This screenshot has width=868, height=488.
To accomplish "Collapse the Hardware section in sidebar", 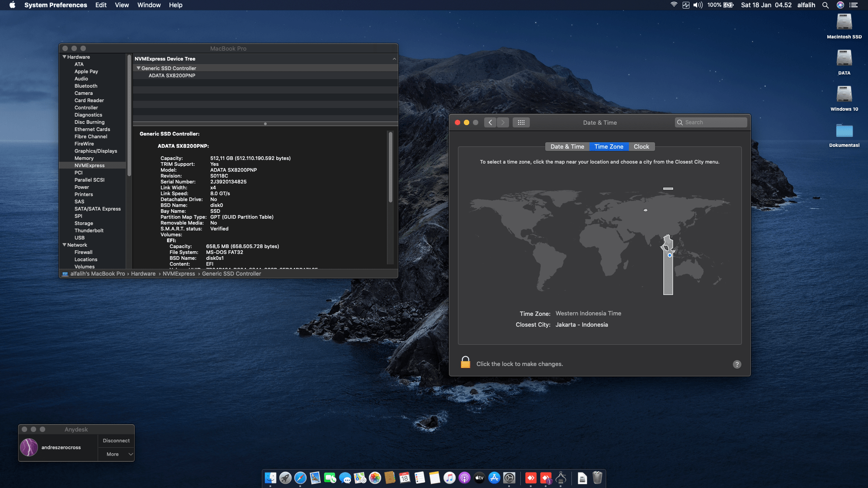I will tap(64, 57).
